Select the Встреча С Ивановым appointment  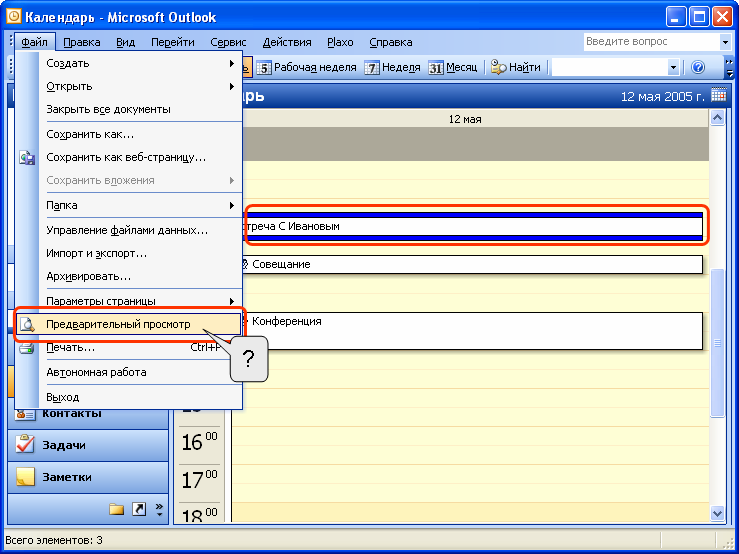[473, 226]
